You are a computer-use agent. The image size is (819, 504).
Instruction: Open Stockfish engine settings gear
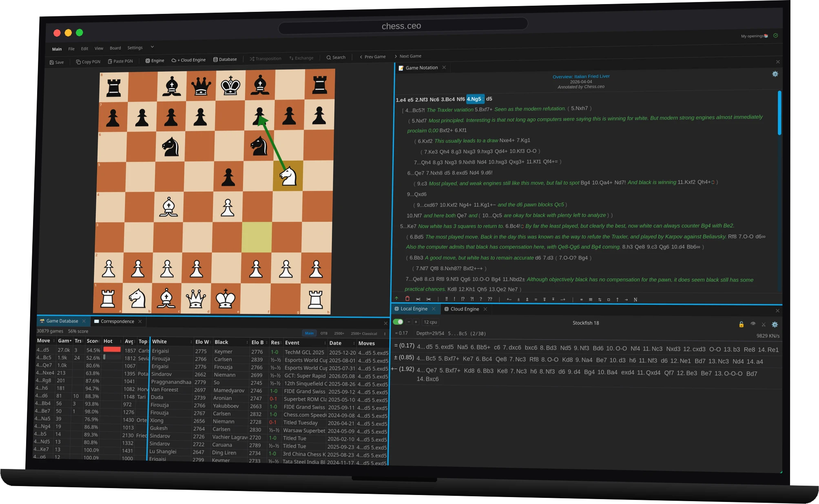click(x=775, y=325)
